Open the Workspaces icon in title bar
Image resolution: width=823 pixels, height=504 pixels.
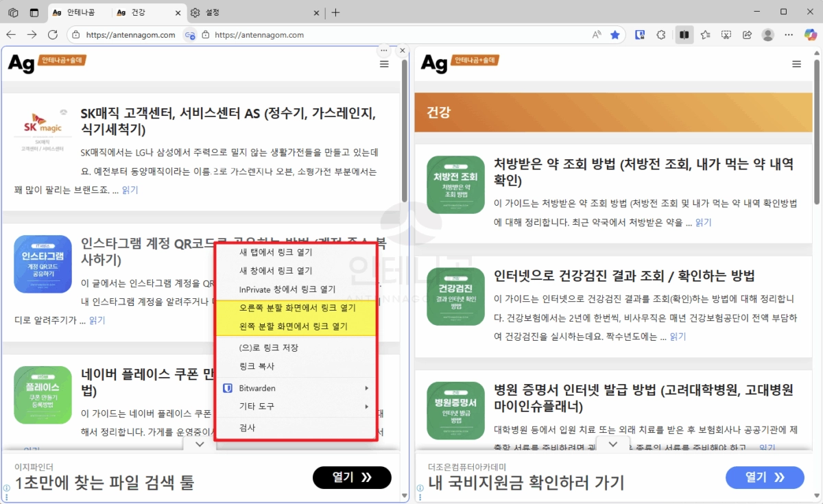[13, 12]
